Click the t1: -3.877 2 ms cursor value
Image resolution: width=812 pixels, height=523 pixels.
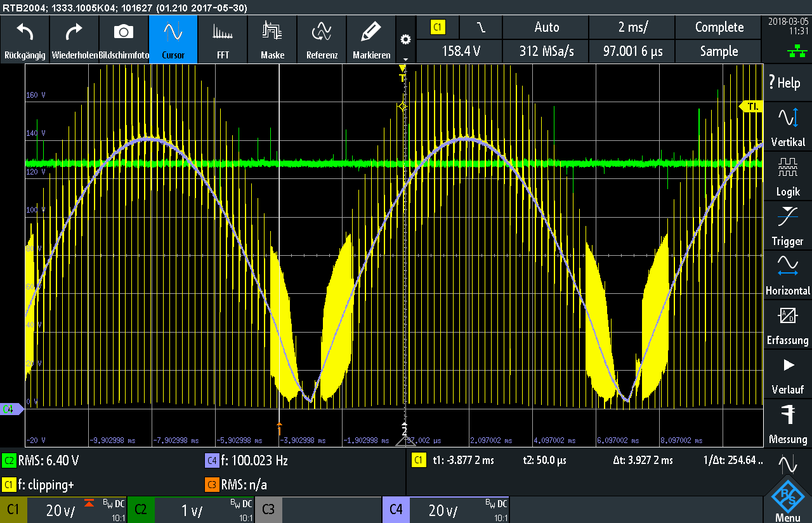(462, 460)
